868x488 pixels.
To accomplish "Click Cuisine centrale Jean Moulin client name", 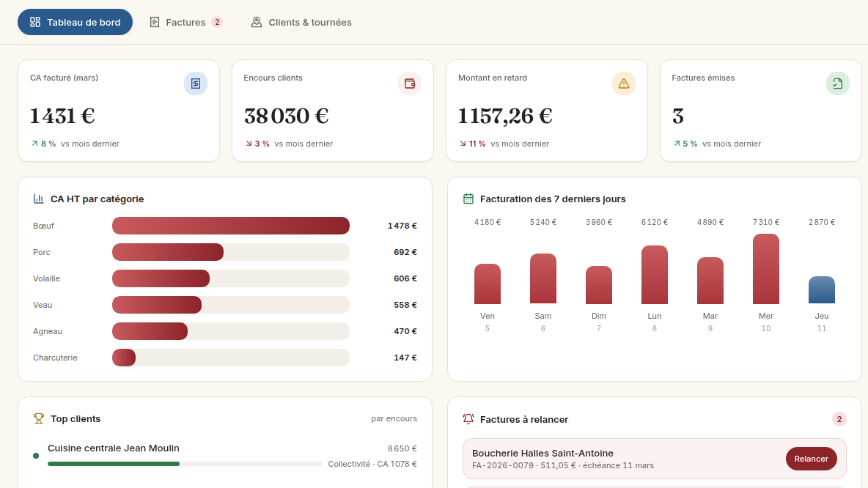I will 114,448.
